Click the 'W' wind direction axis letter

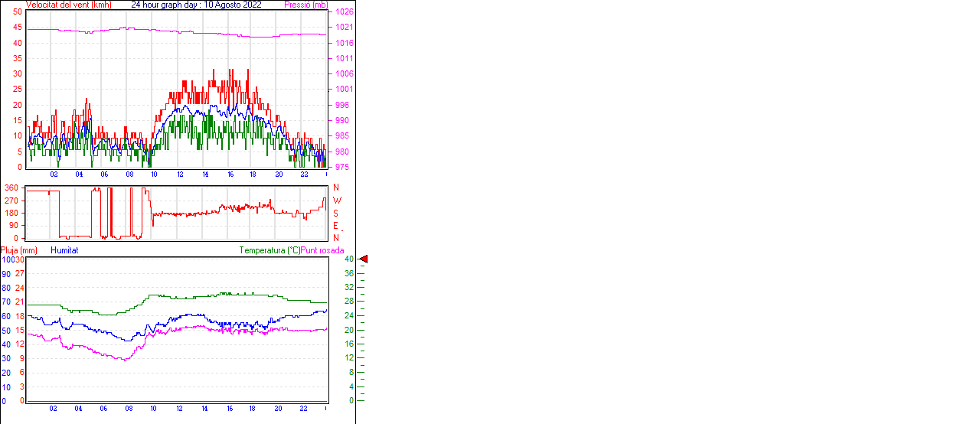[337, 201]
